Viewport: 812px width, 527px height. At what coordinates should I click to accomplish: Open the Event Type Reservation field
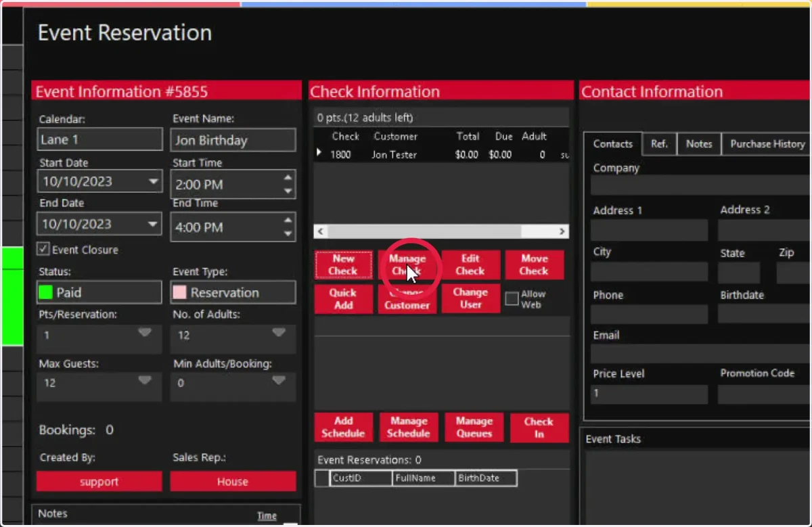pyautogui.click(x=233, y=293)
